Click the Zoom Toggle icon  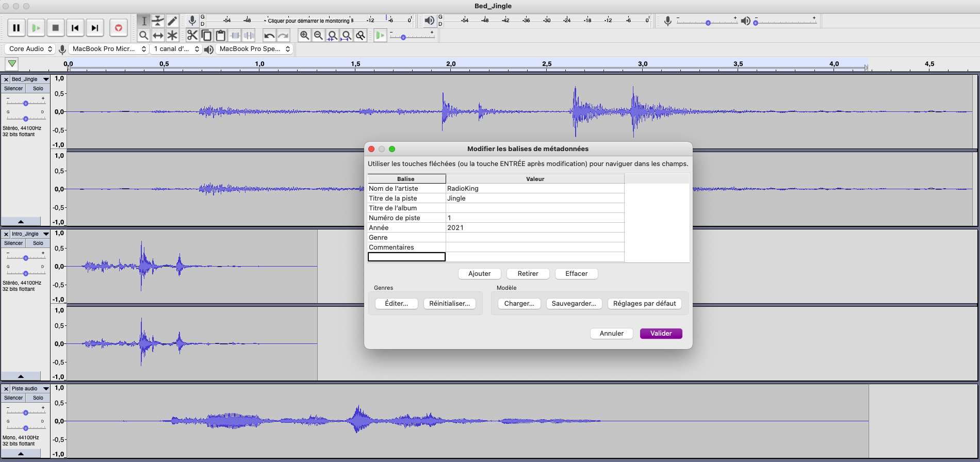(x=361, y=35)
